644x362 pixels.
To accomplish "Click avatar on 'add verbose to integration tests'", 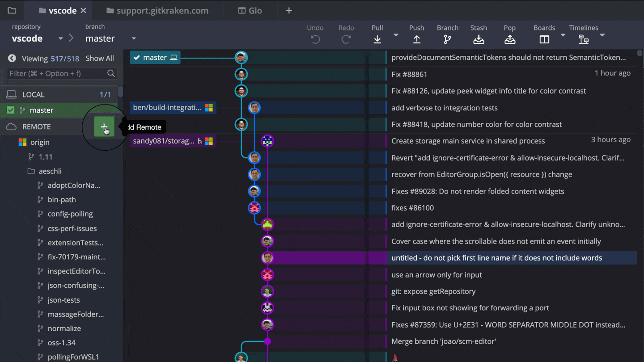I will pyautogui.click(x=254, y=108).
